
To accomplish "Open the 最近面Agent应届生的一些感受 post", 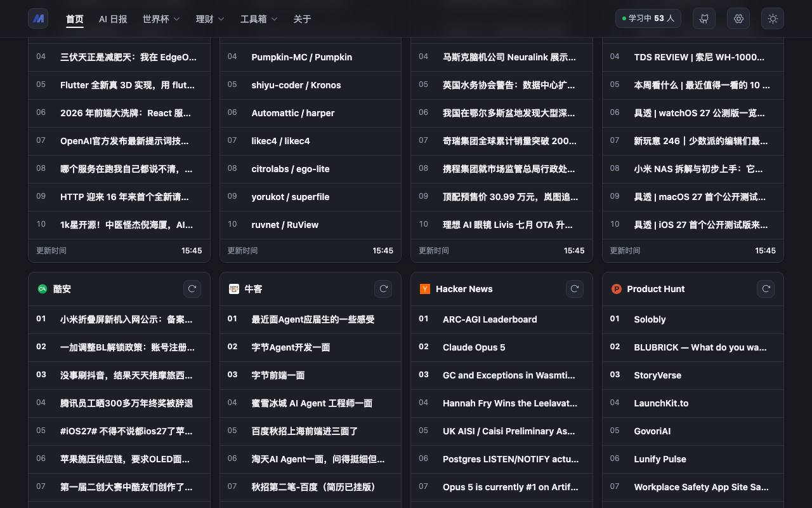I will (x=310, y=319).
